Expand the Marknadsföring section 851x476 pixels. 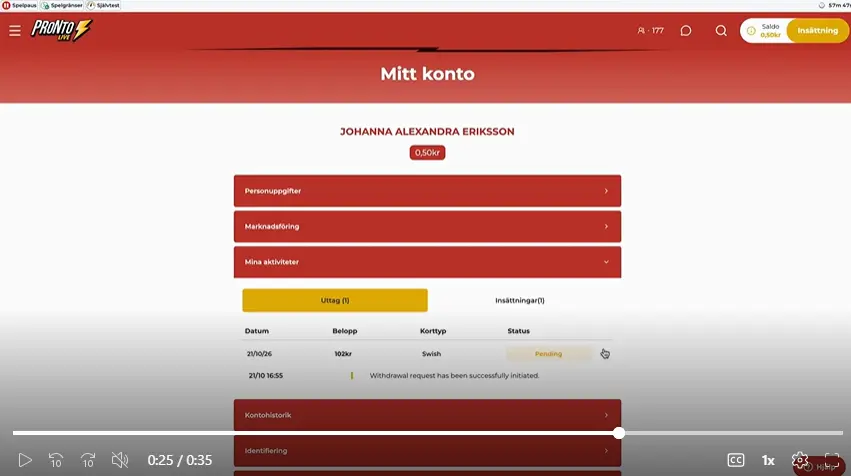click(x=427, y=226)
